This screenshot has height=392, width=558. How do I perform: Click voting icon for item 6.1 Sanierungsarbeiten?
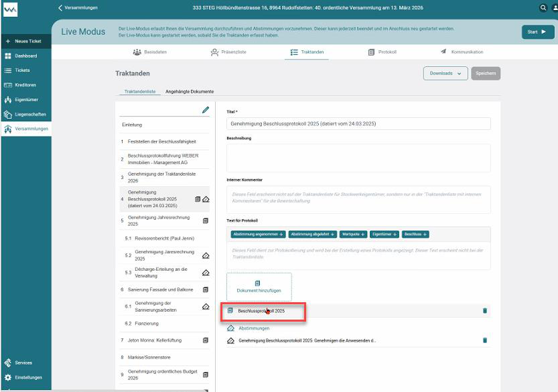click(206, 306)
